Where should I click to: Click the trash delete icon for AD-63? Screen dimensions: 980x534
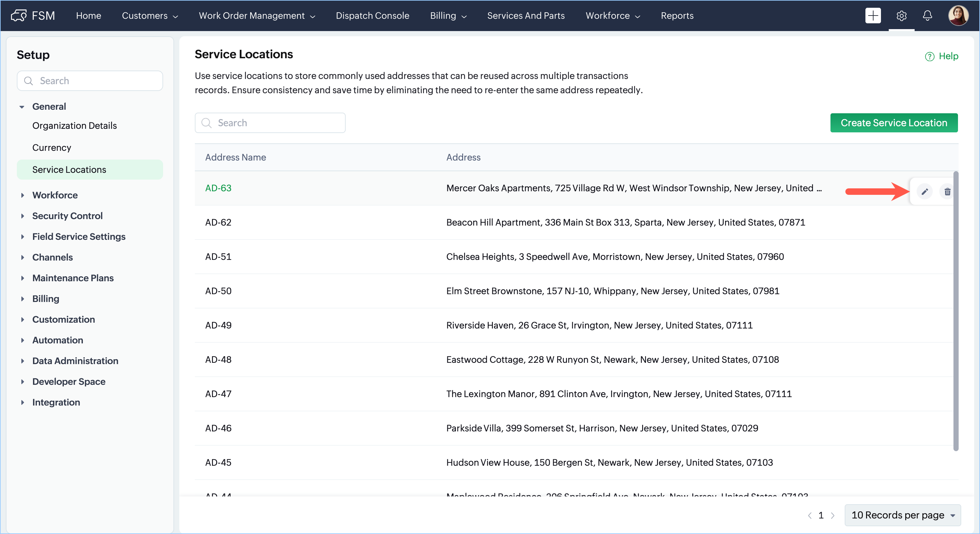coord(947,191)
